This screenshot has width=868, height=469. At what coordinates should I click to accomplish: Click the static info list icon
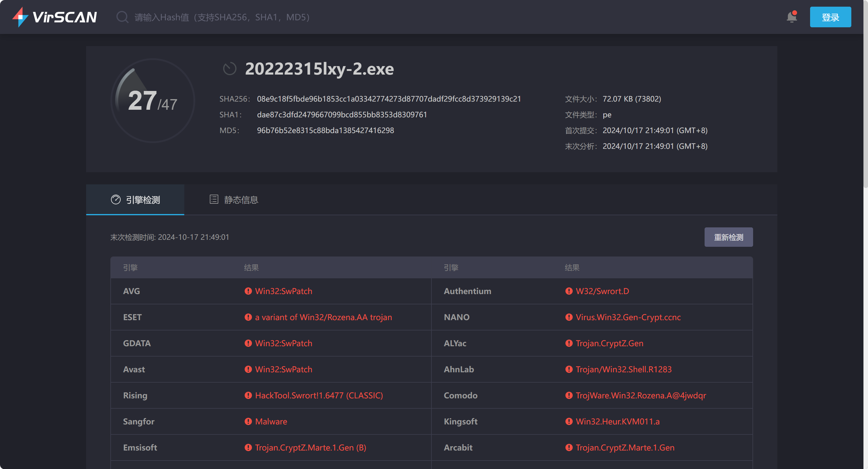coord(214,199)
